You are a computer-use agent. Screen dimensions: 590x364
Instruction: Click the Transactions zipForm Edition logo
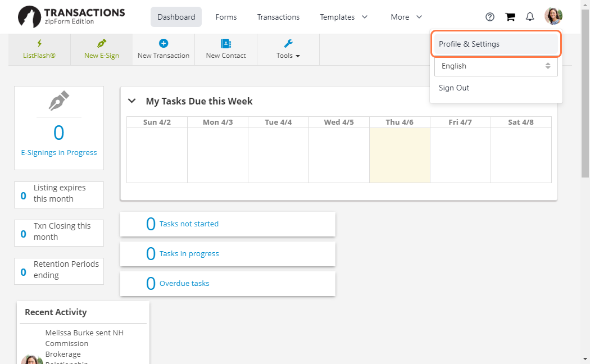(71, 16)
